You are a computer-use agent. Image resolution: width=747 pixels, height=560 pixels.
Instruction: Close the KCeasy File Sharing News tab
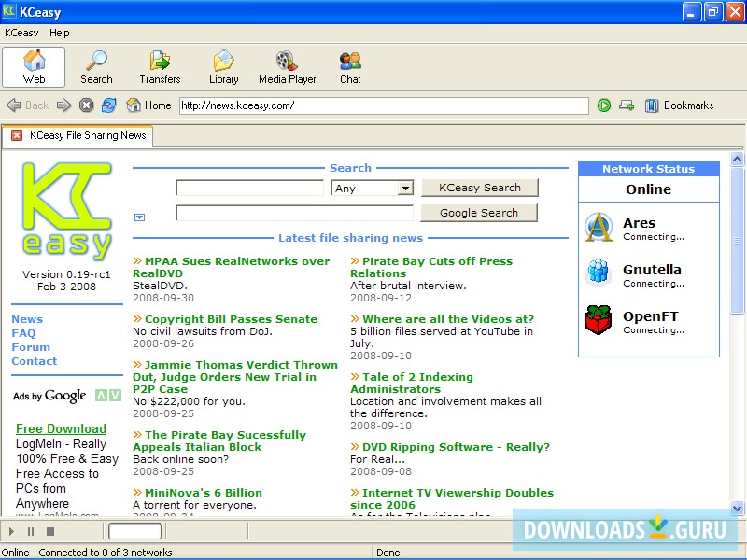tap(17, 135)
